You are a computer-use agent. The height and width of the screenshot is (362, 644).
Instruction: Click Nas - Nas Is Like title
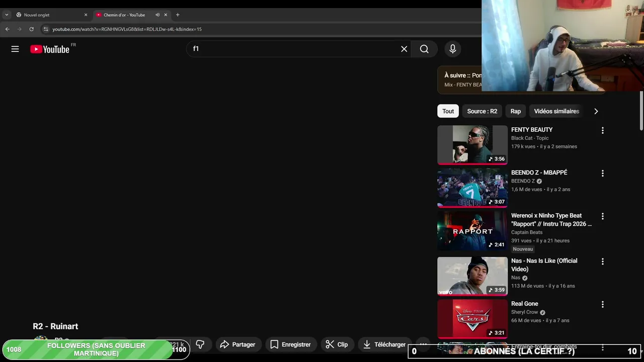(544, 265)
